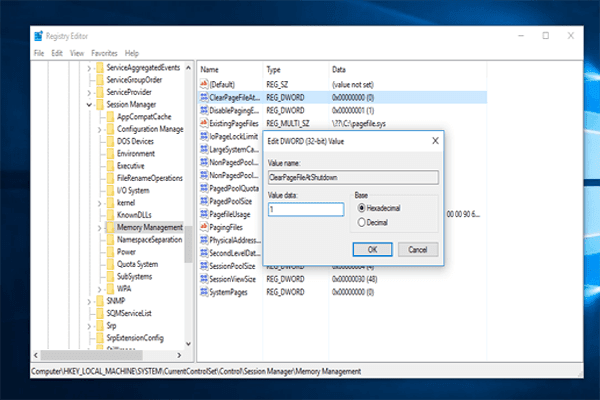Click the Session Manager folder icon
Screen dimensions: 600x400
point(100,104)
